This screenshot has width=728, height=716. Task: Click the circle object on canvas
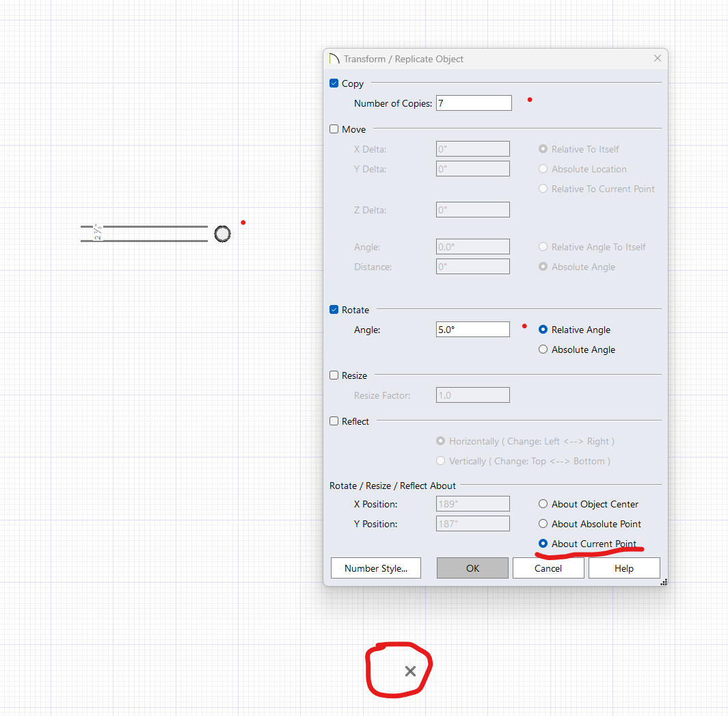[222, 234]
